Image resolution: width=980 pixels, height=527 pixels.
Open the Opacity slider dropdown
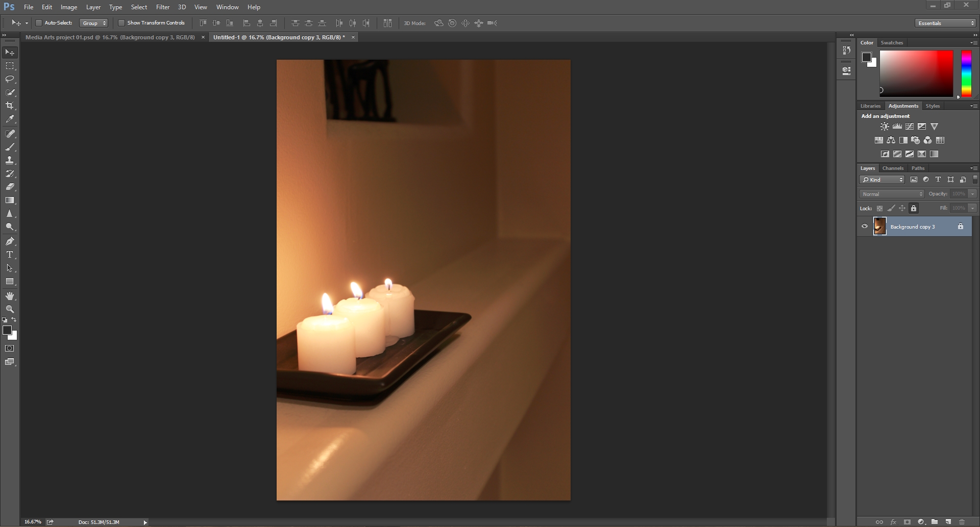(973, 194)
